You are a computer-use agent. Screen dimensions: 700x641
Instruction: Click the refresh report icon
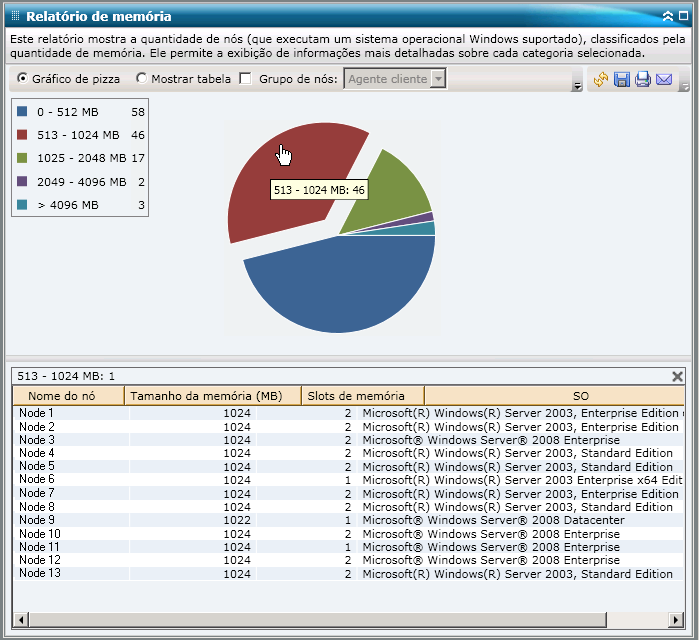pyautogui.click(x=601, y=80)
